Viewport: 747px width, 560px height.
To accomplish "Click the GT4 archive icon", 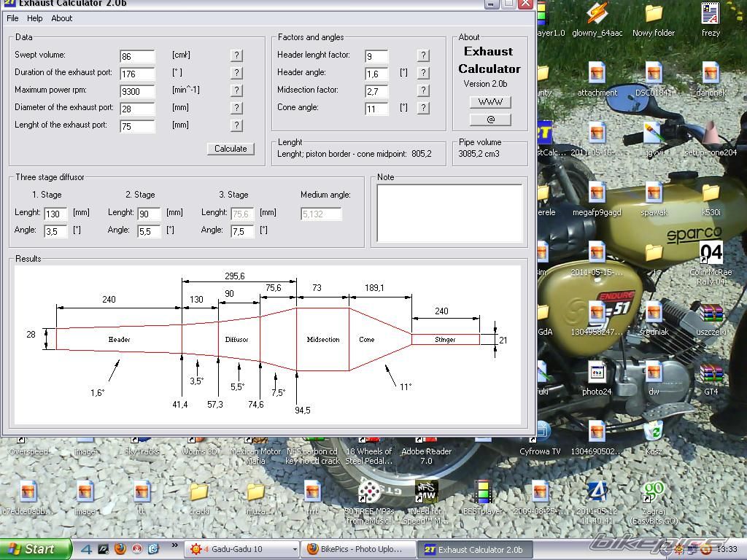I will pos(711,374).
